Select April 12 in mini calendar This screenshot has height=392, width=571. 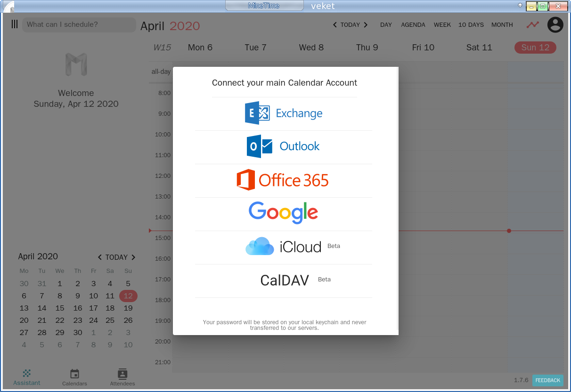(x=128, y=296)
